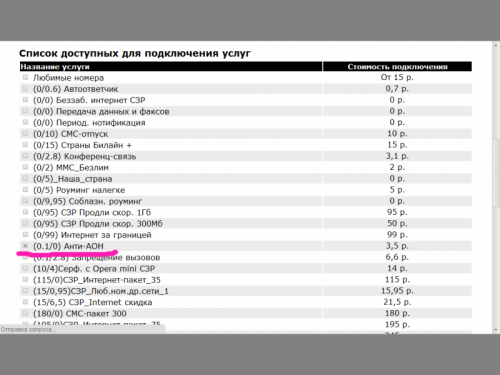500x375 pixels.
Task: Toggle Роуминг налегке checkbox
Action: coord(25,190)
